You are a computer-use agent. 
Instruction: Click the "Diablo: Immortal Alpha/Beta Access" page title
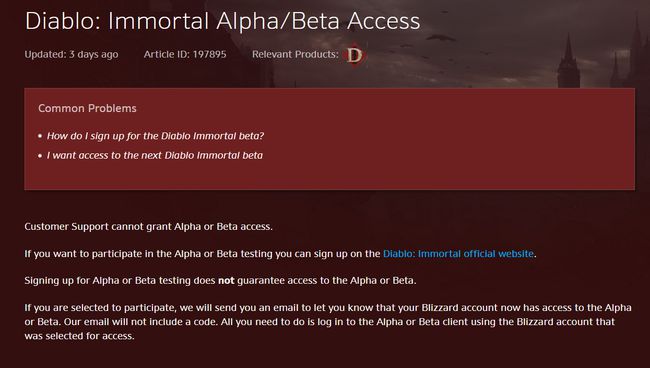pyautogui.click(x=223, y=21)
